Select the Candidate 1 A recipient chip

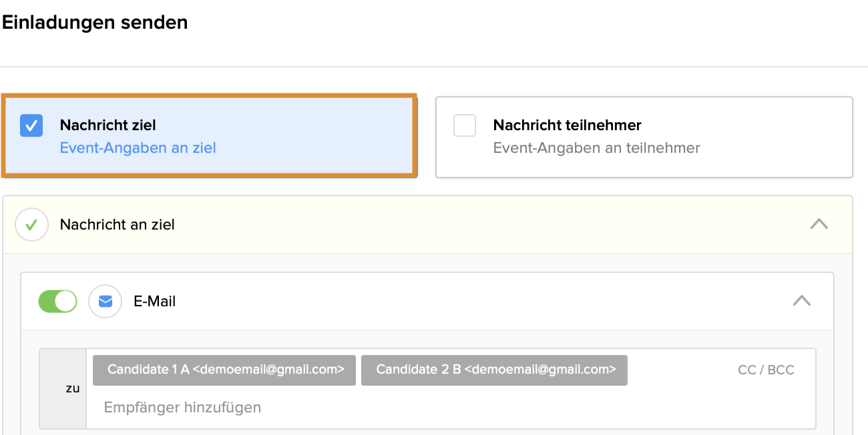(x=224, y=370)
